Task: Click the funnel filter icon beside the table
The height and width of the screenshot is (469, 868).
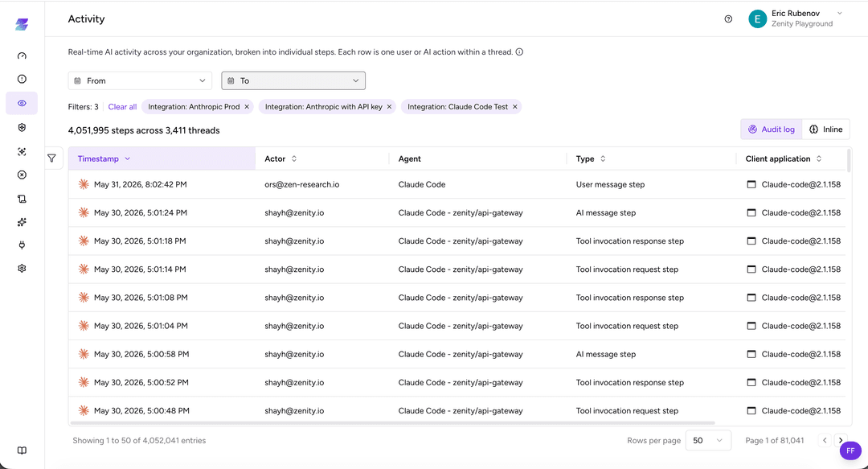Action: [x=51, y=158]
